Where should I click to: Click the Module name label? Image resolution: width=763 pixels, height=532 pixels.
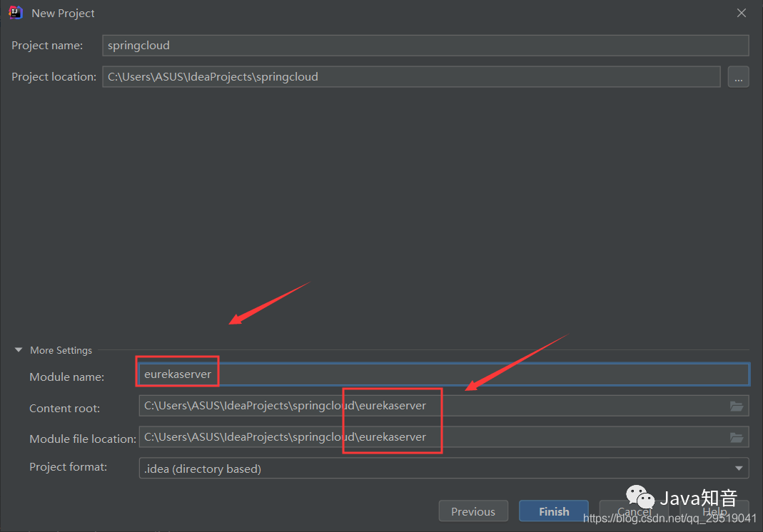[x=66, y=377]
